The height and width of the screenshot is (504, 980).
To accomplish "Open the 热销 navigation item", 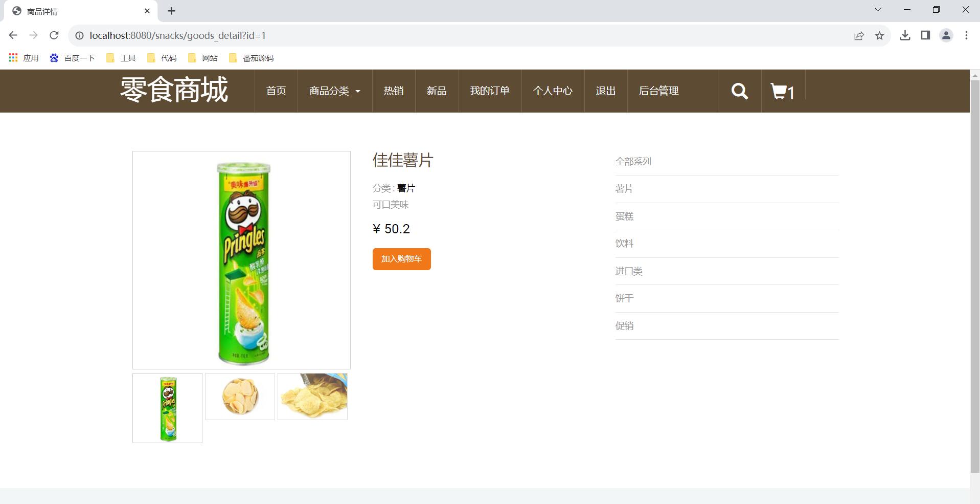I will (394, 91).
